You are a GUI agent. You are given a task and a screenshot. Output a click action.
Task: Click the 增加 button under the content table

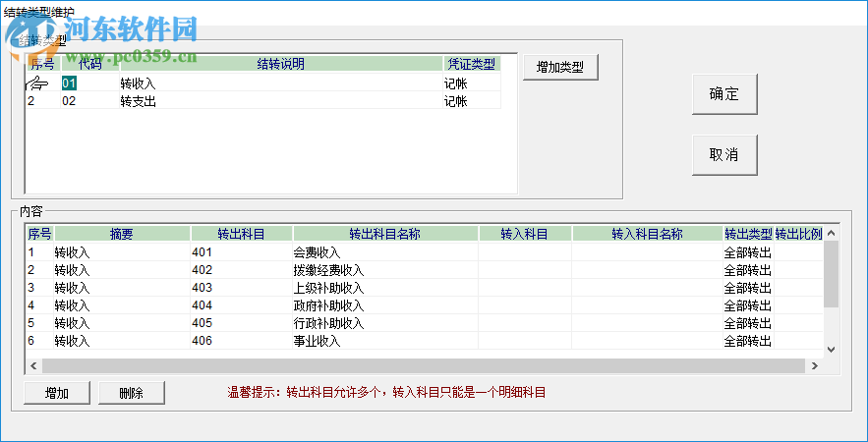click(x=56, y=393)
